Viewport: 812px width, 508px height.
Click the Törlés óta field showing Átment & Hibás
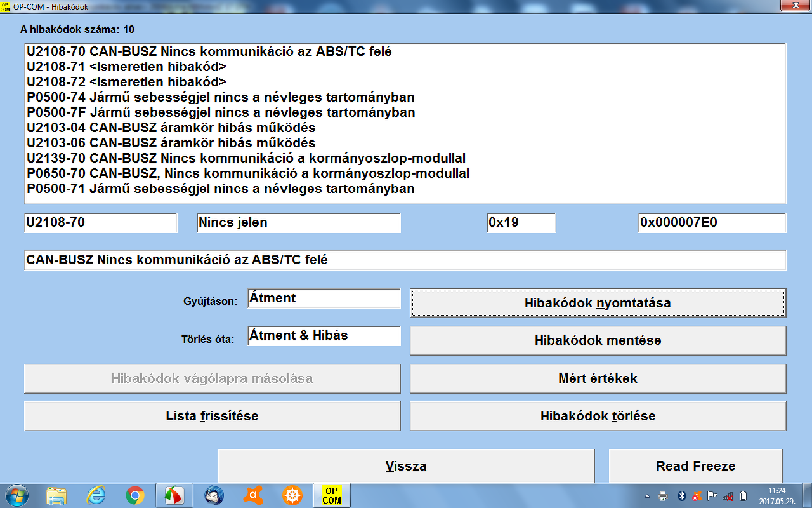click(x=324, y=336)
